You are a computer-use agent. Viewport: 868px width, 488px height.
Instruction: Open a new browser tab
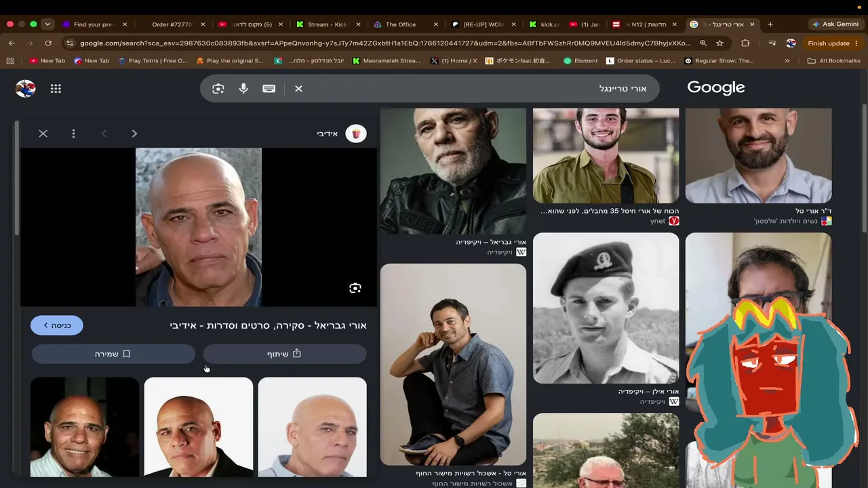[770, 24]
